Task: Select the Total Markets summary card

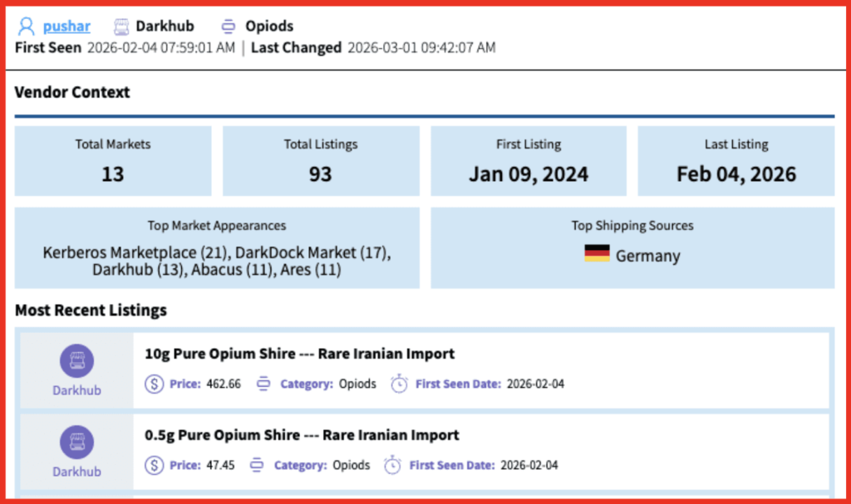Action: (x=113, y=161)
